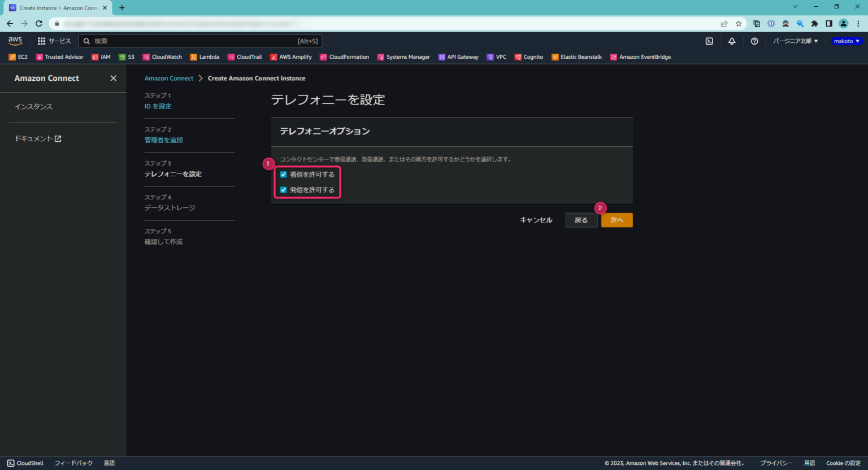Open the バージニア北部 region selector
The height and width of the screenshot is (470, 868).
[795, 41]
